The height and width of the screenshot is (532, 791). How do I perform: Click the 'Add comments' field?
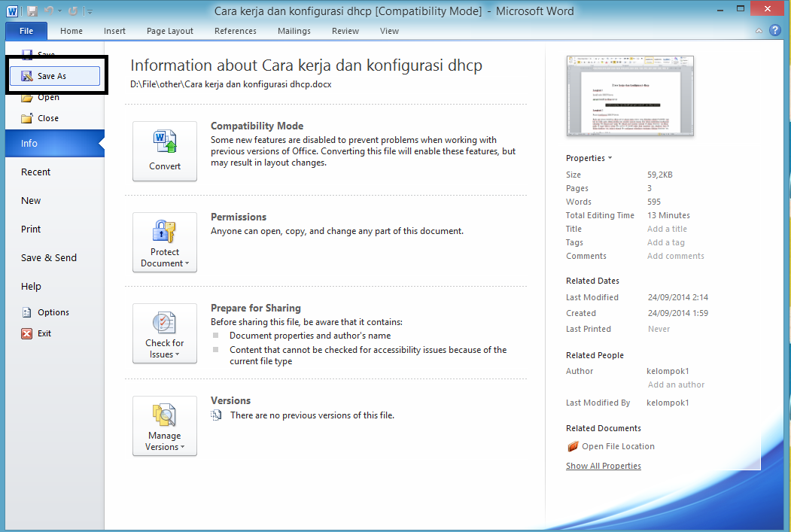676,256
